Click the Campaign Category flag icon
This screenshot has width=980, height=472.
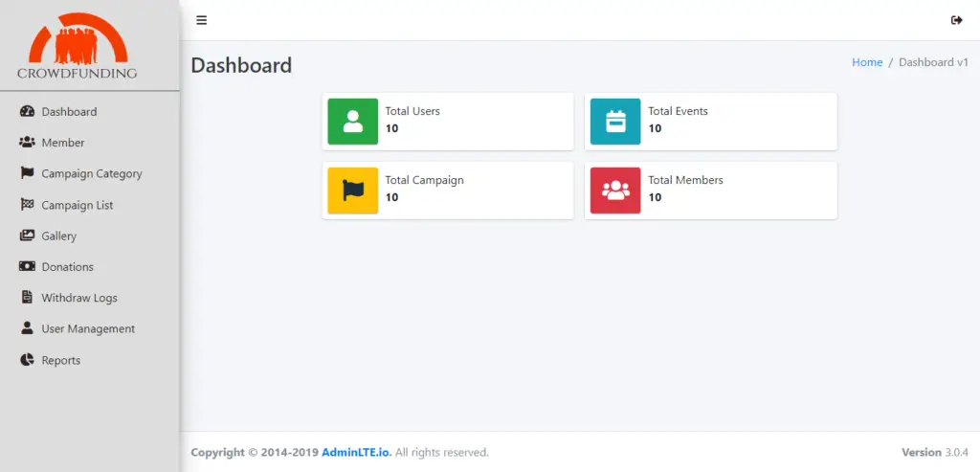[27, 173]
